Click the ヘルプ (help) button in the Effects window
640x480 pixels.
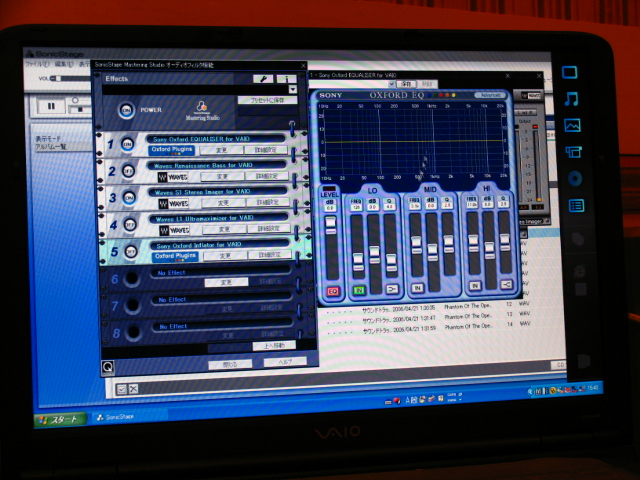point(285,362)
